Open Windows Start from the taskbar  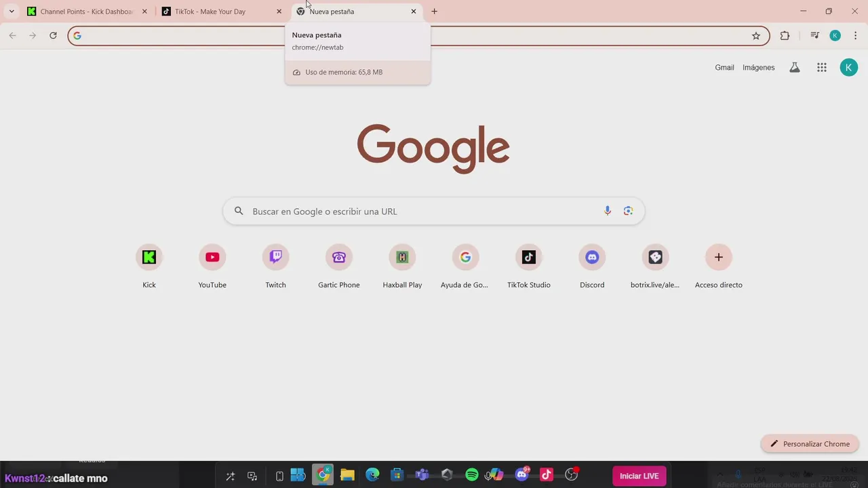coord(298,475)
